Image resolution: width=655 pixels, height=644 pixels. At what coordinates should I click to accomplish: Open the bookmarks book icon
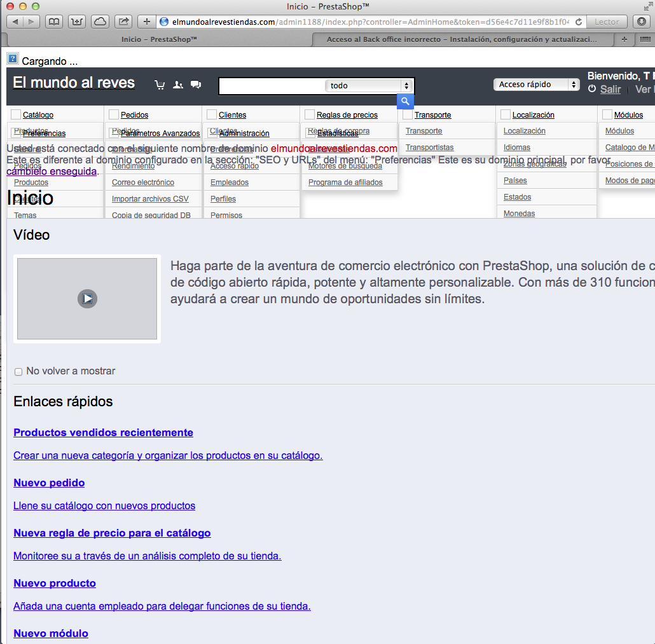[54, 22]
